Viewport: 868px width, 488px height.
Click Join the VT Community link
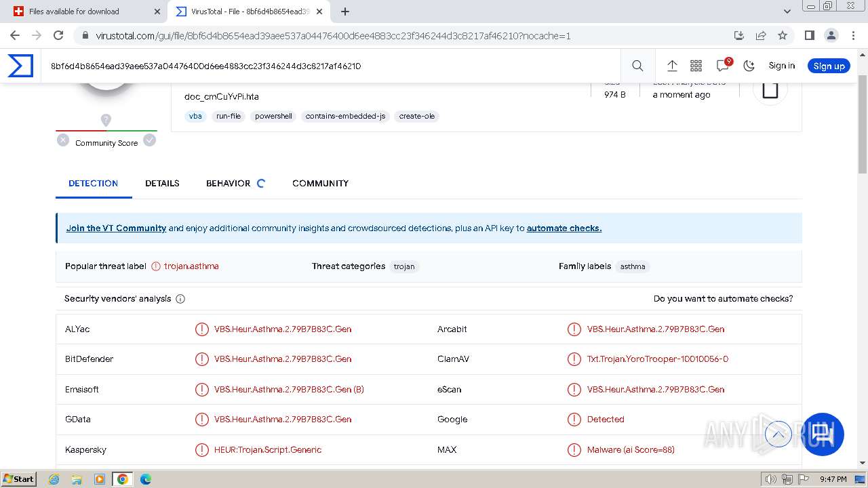pos(116,228)
